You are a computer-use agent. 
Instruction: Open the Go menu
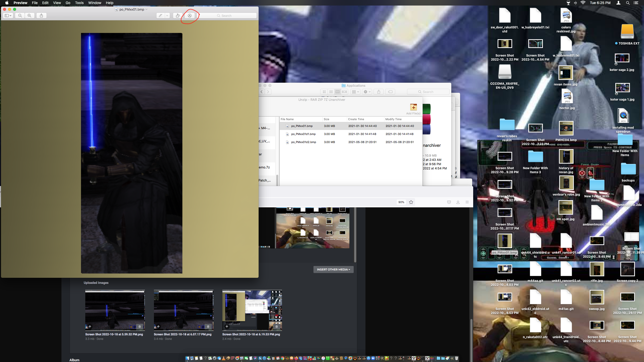tap(68, 3)
